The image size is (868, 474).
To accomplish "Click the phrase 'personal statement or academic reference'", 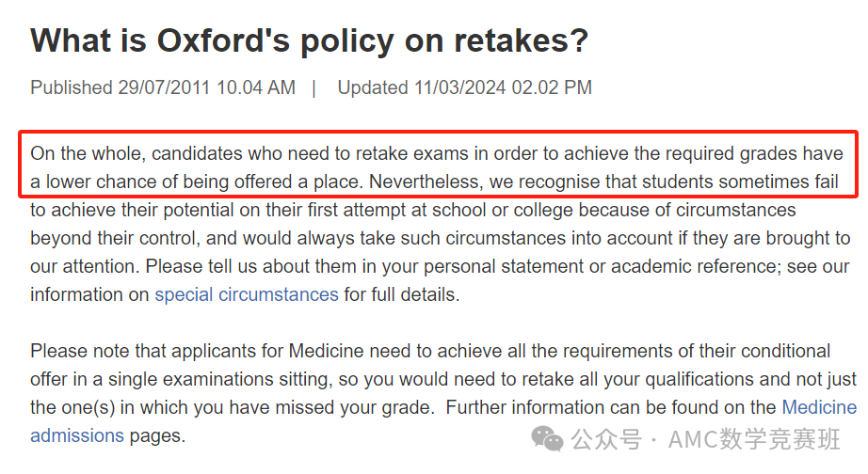I will 602,266.
